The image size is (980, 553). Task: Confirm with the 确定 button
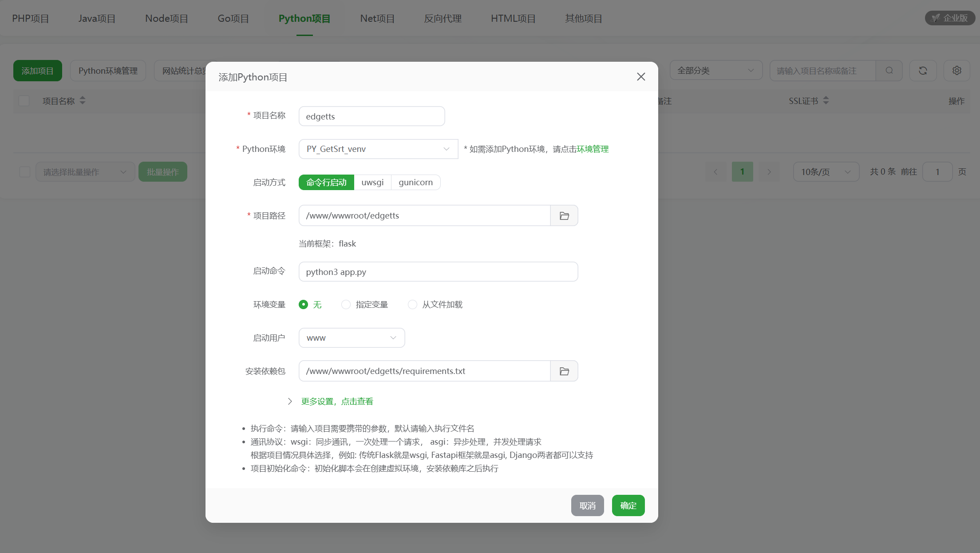628,505
